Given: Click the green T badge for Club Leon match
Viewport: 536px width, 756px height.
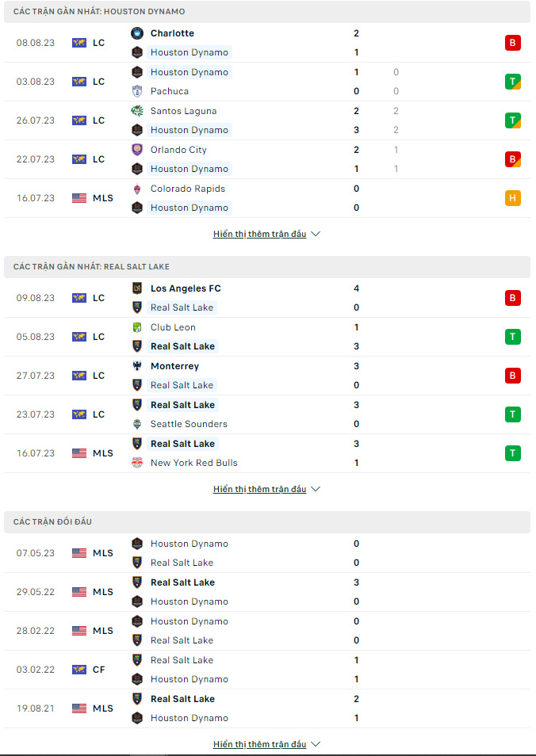Looking at the screenshot, I should coord(513,337).
